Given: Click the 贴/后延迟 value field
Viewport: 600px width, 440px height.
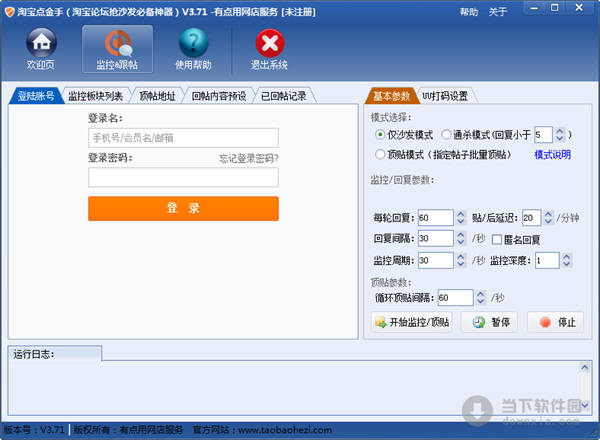Looking at the screenshot, I should [532, 218].
